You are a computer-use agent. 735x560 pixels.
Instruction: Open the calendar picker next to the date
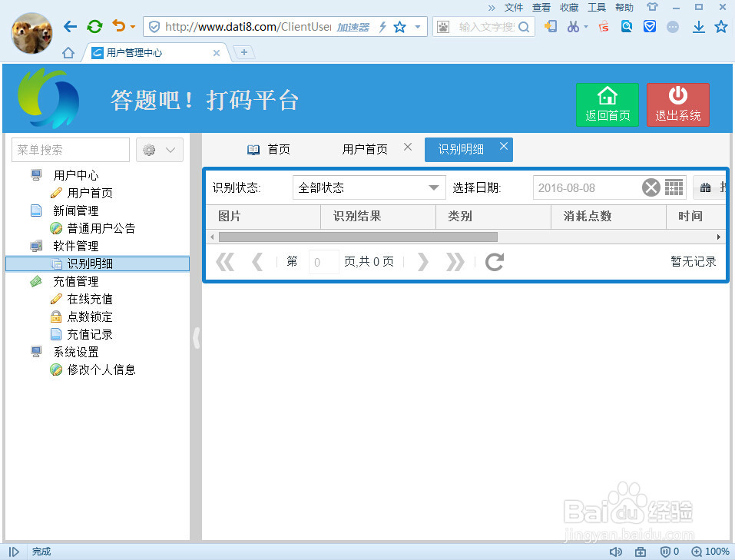[x=674, y=187]
